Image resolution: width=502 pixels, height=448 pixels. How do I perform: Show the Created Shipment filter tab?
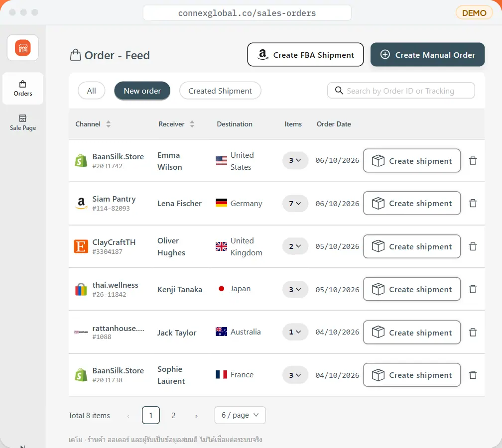[x=220, y=91]
